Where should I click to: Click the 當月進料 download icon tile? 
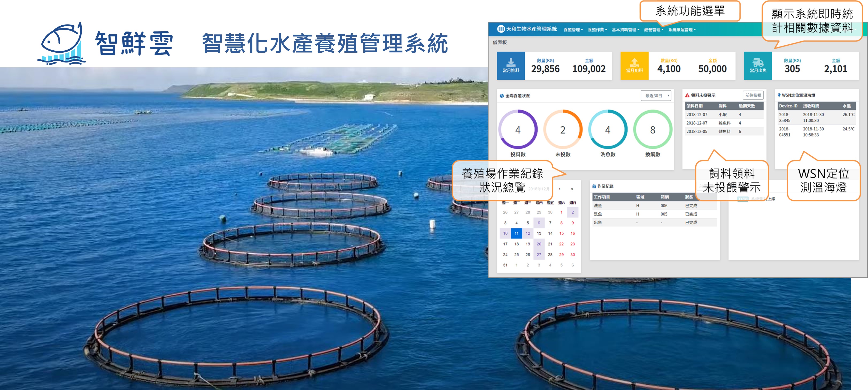tap(511, 66)
